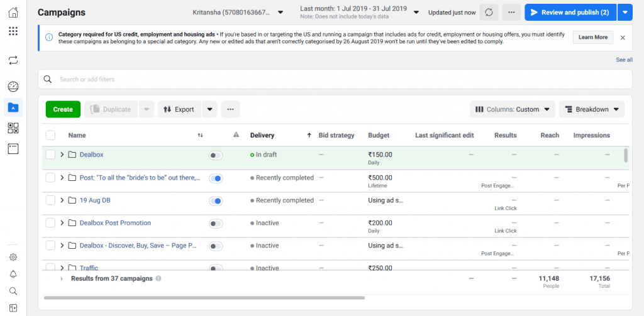Click the horizontal scrollbar under the table
644x316 pixels.
[204, 298]
